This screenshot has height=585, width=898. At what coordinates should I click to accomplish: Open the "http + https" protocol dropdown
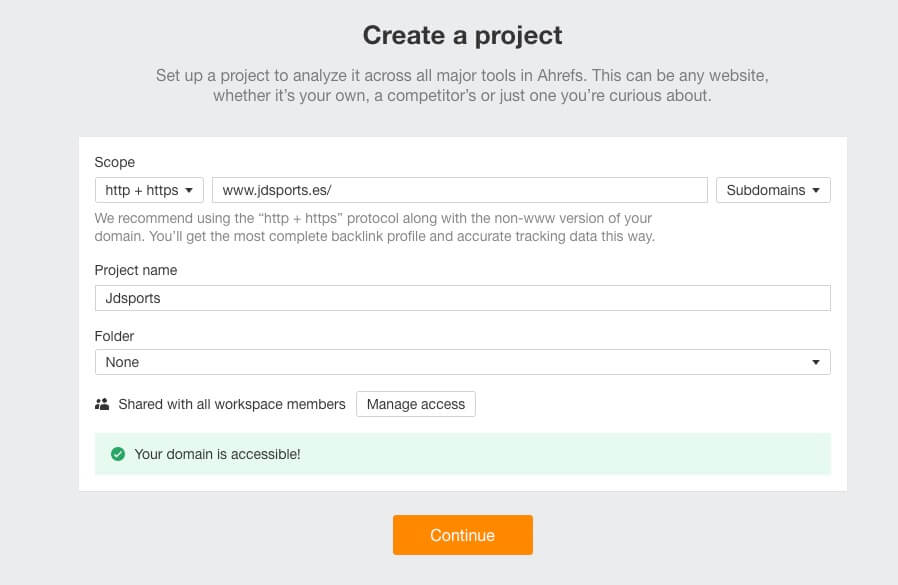149,190
